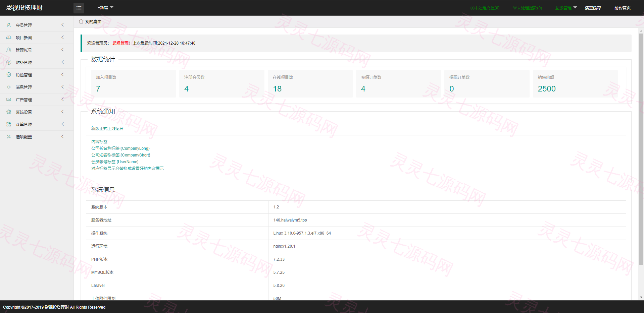Click the tools icon beside 选项配置

[9, 137]
